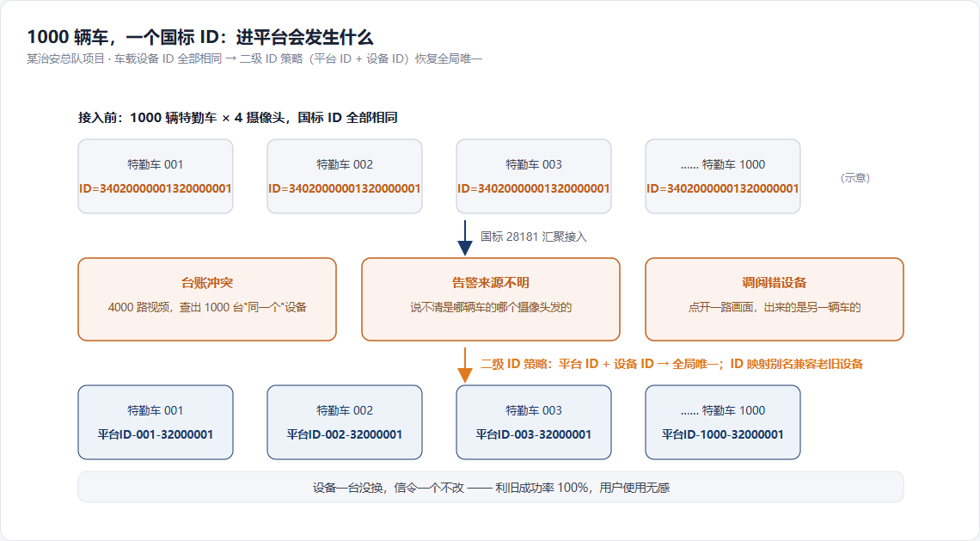Select the "告警来源不明" card heading
Image resolution: width=980 pixels, height=541 pixels.
point(491,283)
